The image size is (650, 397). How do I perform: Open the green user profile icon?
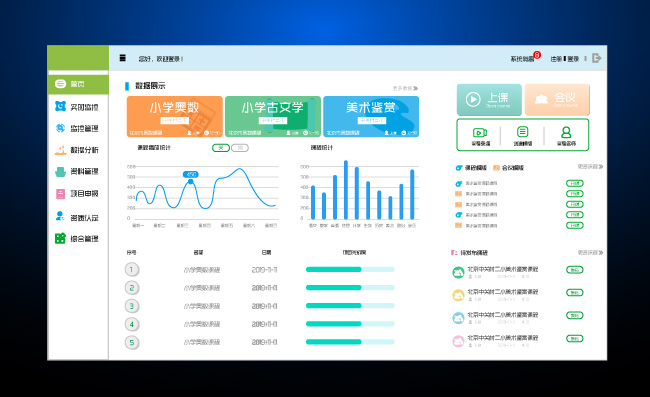pos(566,132)
